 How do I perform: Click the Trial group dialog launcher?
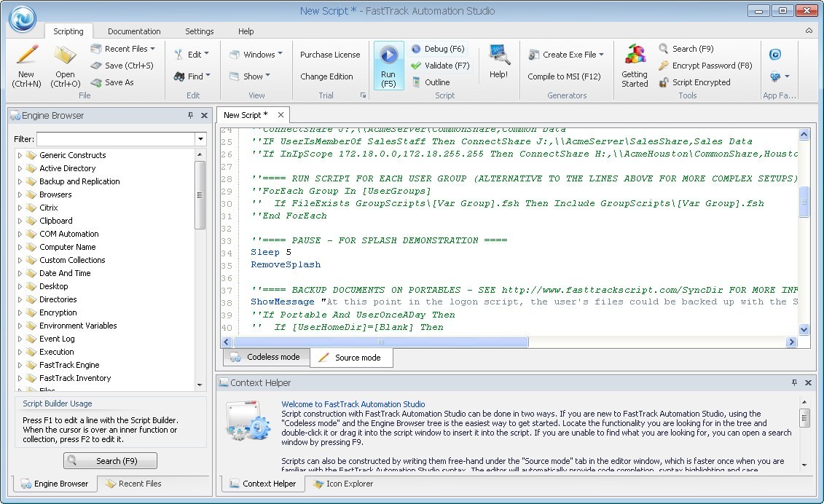coord(363,95)
